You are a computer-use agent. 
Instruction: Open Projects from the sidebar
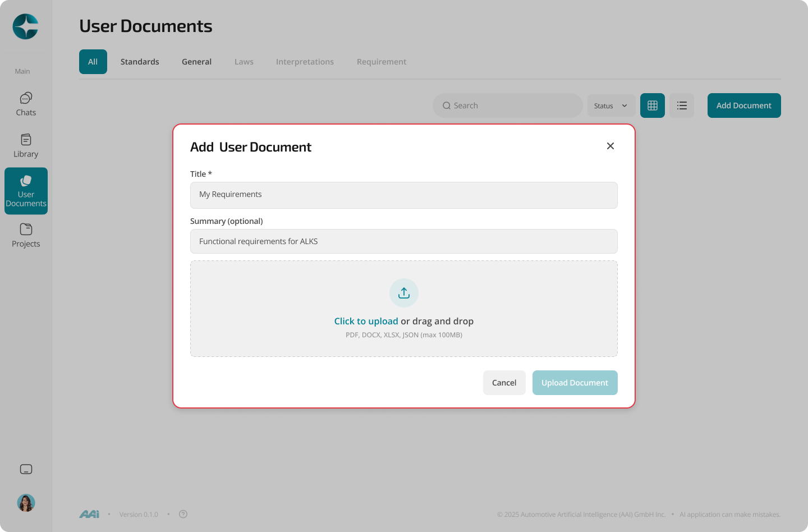pos(26,236)
